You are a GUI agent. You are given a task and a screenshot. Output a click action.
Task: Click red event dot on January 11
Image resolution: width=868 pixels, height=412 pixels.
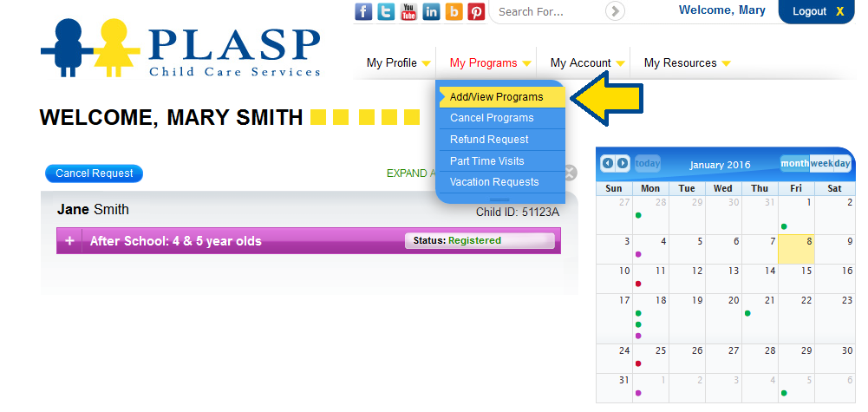(x=638, y=284)
